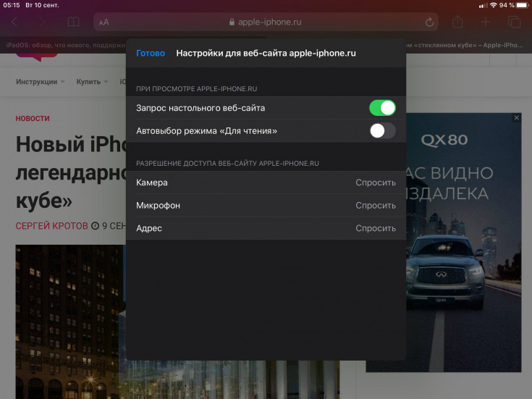The image size is (532, 399).
Task: Reload the page with refresh icon
Action: (429, 22)
